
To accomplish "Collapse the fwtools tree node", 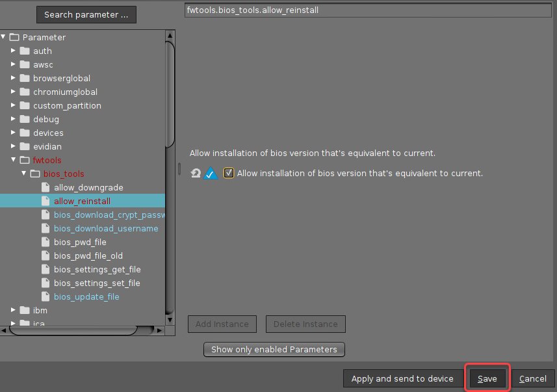I will 13,160.
